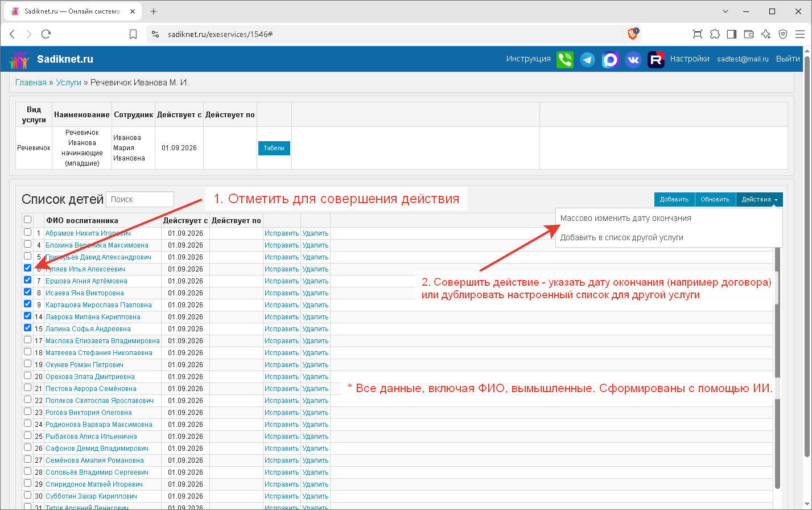
Task: Open the browser hamburger menu
Action: 800,34
